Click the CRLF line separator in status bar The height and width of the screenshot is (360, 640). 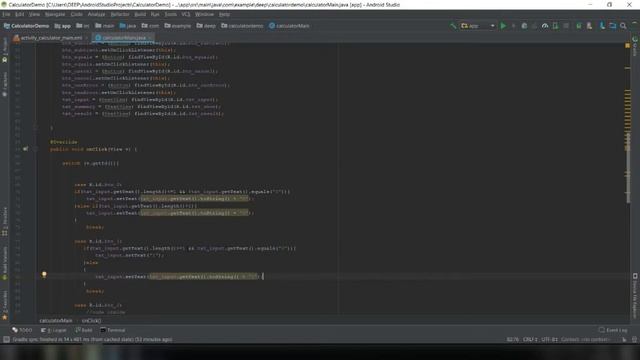[x=530, y=340]
